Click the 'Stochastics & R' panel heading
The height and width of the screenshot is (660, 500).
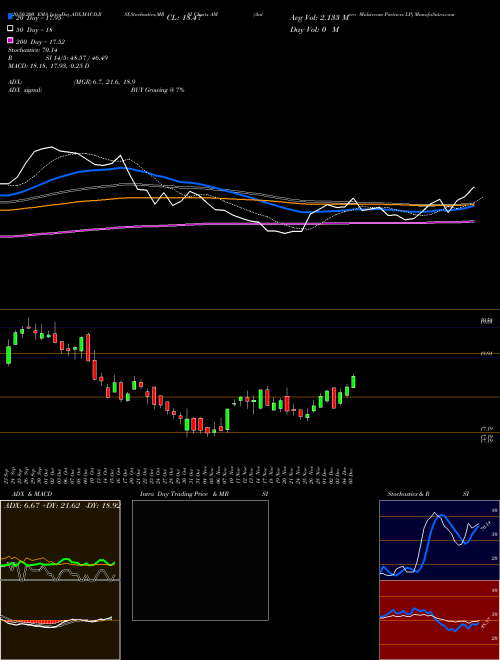click(x=410, y=494)
